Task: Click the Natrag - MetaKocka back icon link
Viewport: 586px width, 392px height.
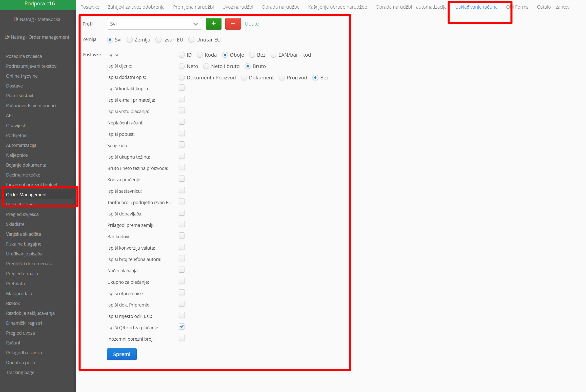Action: coord(16,19)
